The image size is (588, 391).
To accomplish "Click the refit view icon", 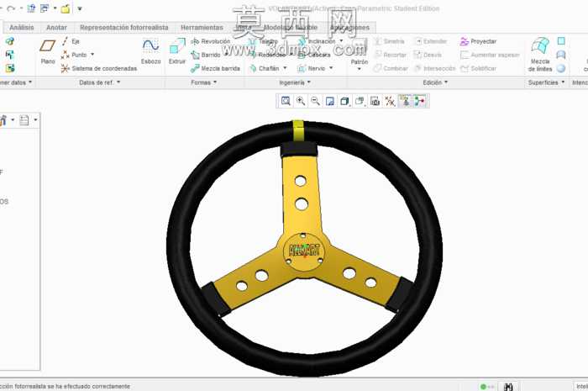I will [x=286, y=101].
